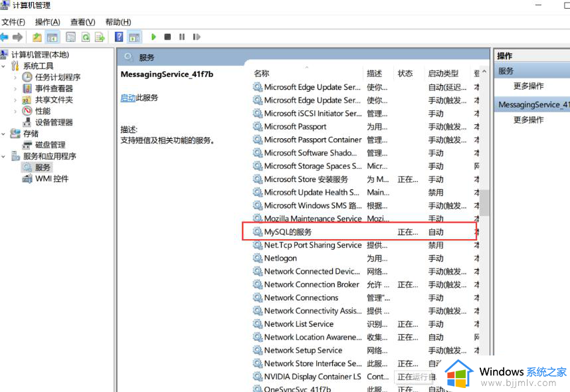
Task: Select Microsoft Passport Container service row
Action: tap(365, 140)
